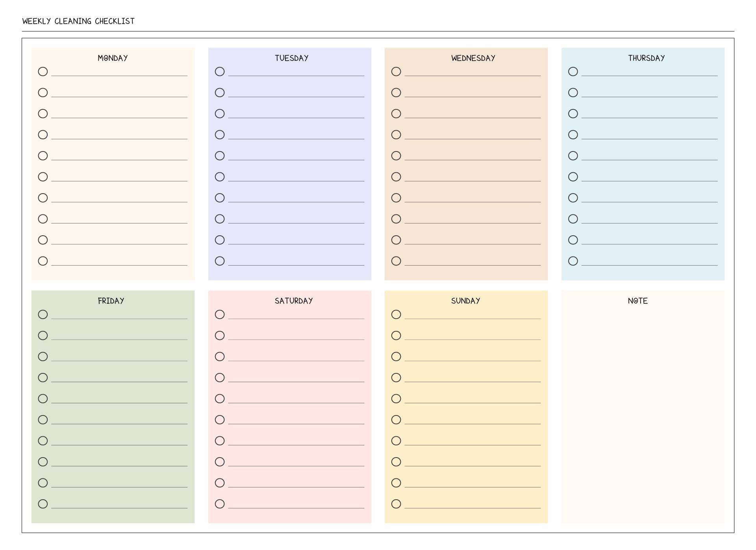Tick the last circle in the WEDNESDAY column
This screenshot has width=756, height=550.
pyautogui.click(x=396, y=261)
